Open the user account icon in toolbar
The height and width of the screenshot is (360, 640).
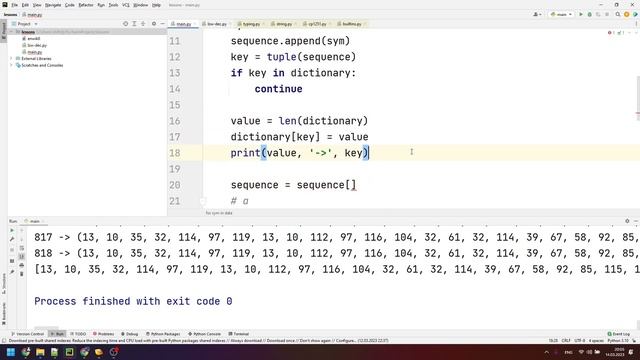click(x=537, y=14)
